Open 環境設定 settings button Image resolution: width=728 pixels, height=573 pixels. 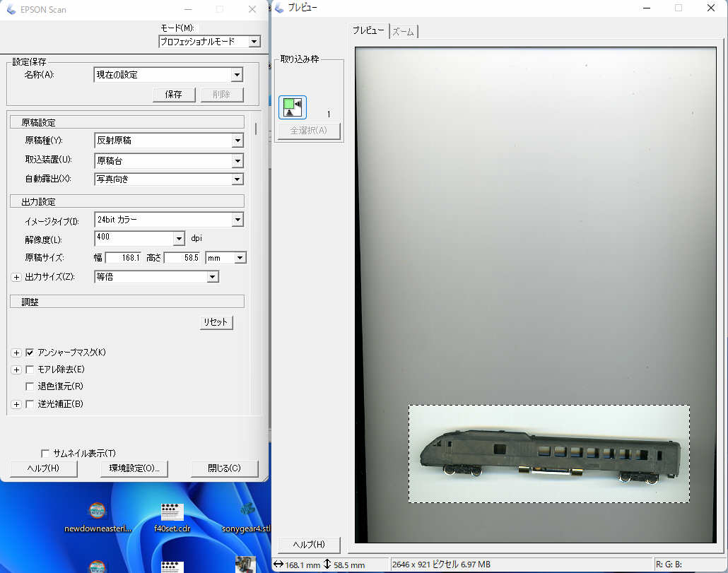[134, 468]
